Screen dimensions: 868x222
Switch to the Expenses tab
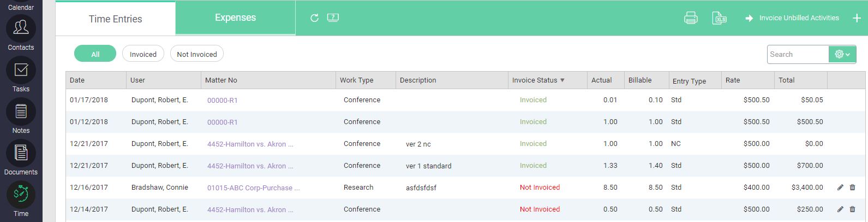(235, 17)
